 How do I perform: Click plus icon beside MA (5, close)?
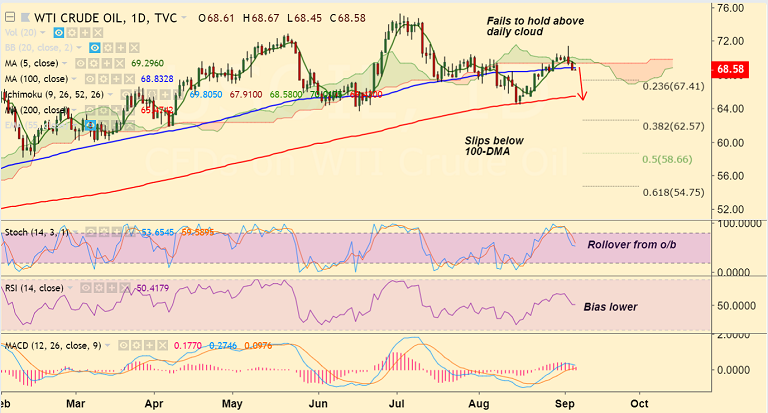[x=107, y=63]
